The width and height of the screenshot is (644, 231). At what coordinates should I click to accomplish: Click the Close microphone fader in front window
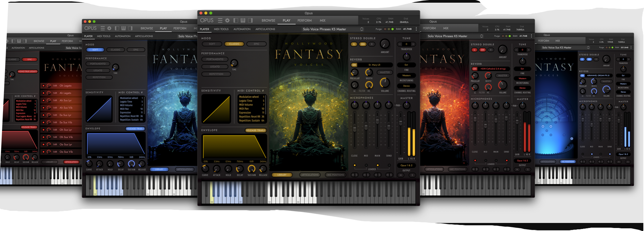(x=355, y=128)
